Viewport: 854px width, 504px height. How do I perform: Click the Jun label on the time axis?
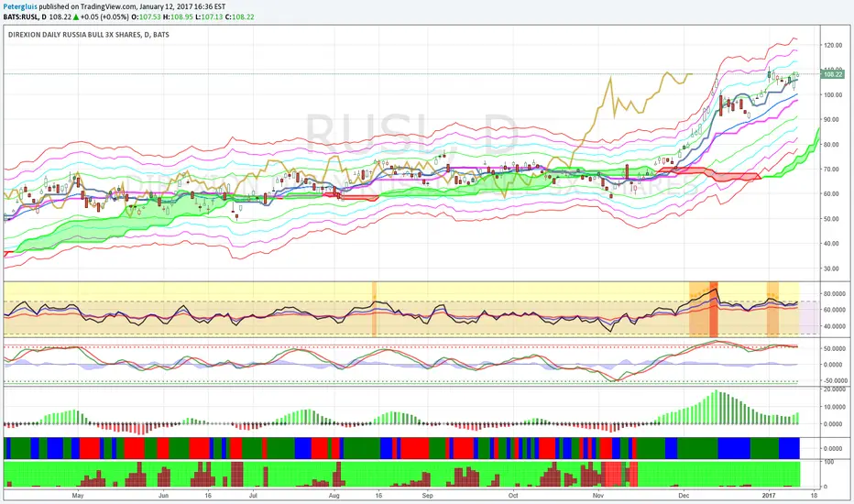pyautogui.click(x=163, y=496)
